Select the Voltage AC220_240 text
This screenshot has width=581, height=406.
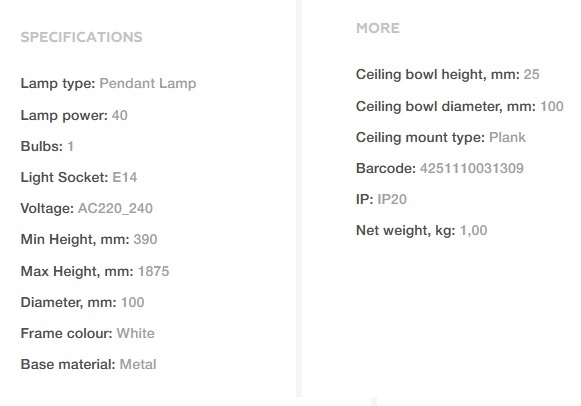[115, 208]
